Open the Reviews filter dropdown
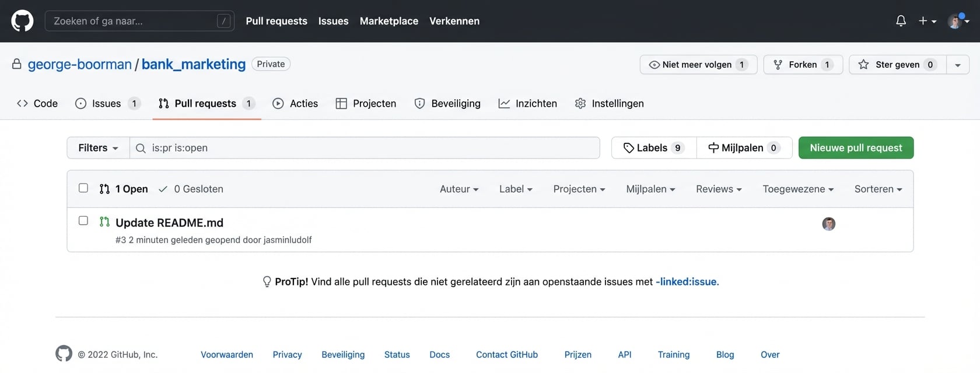 point(719,189)
